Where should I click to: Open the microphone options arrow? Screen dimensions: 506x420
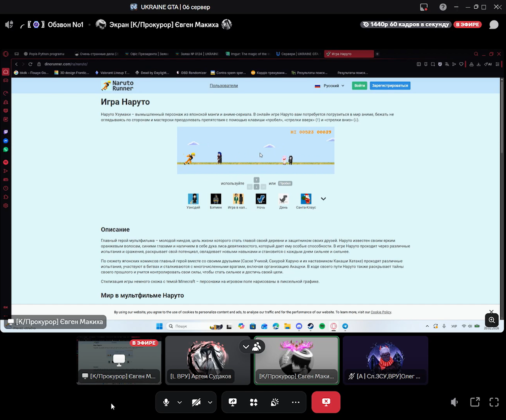click(179, 402)
